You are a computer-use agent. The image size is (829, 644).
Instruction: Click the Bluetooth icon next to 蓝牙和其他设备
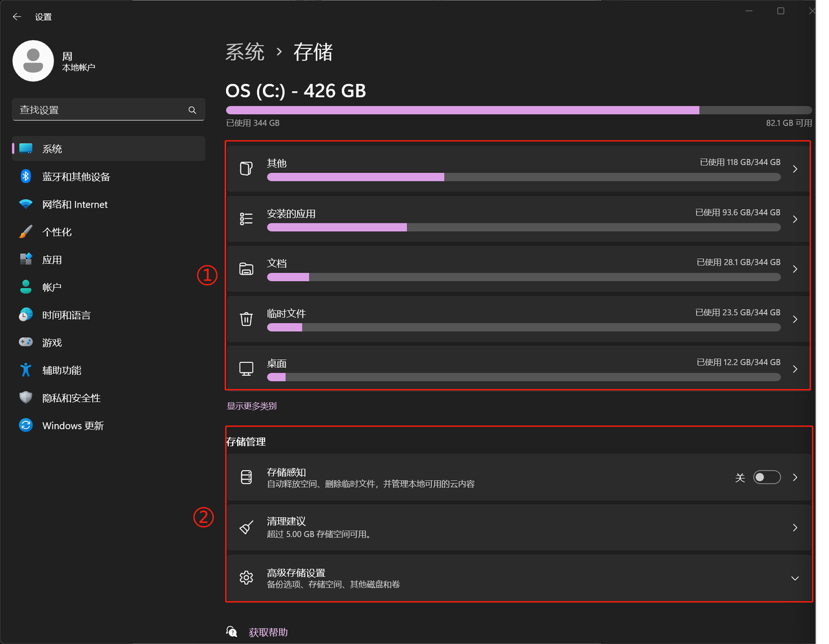(26, 176)
